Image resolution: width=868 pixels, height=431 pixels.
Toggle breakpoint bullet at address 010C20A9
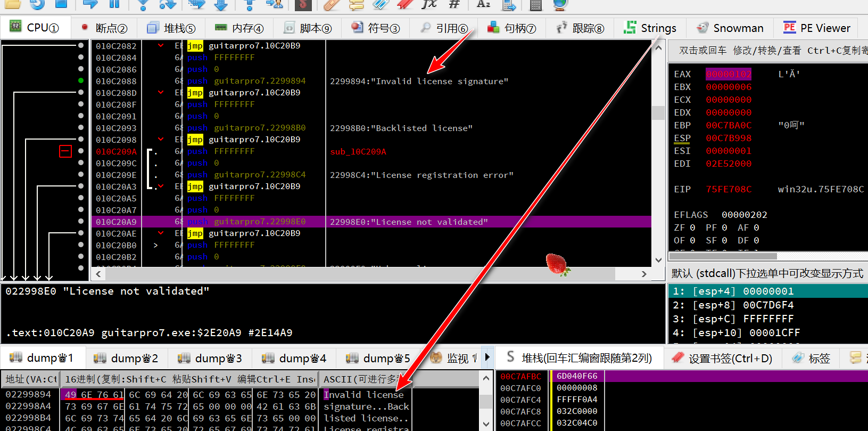81,222
